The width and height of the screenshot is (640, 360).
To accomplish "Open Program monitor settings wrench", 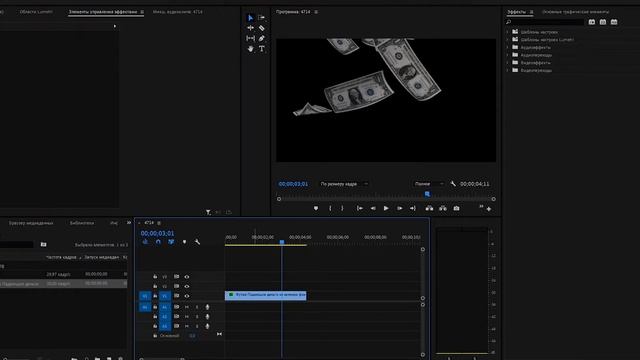I will click(x=453, y=184).
